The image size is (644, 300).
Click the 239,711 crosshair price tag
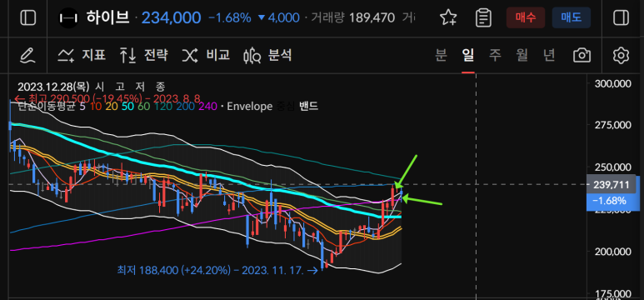point(612,185)
